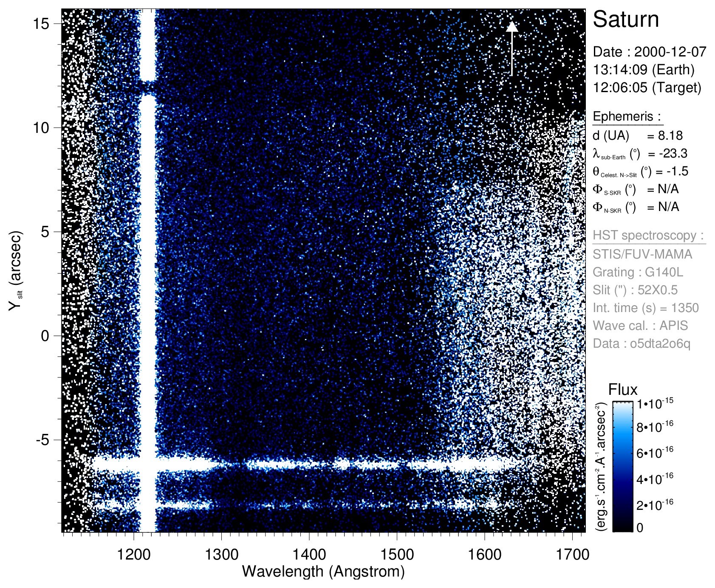Click the HST spectroscopy heading
Viewport: 715px width, 588px height.
click(x=648, y=236)
